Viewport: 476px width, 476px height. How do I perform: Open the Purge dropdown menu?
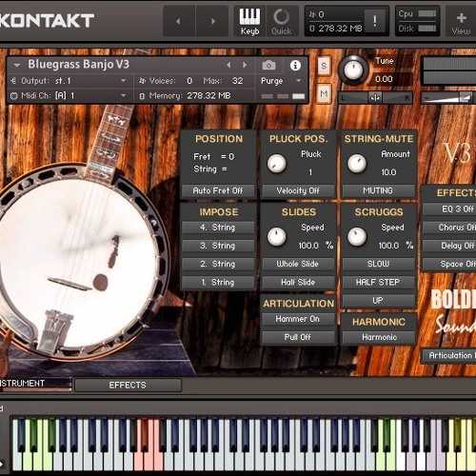coord(281,81)
